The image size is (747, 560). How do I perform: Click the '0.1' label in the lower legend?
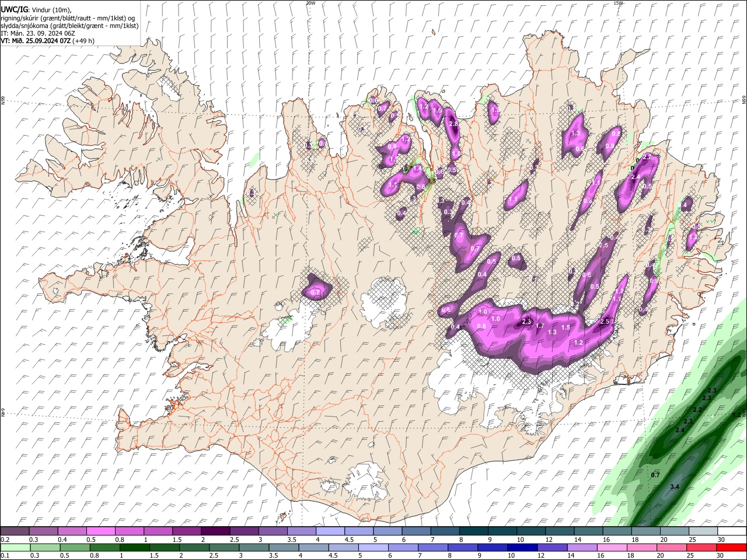(4, 555)
